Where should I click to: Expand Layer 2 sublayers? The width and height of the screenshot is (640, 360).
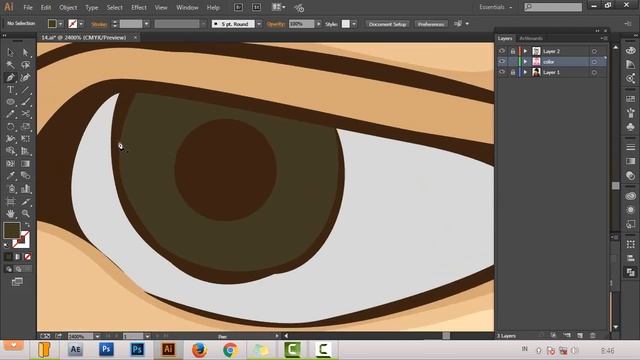(x=526, y=51)
